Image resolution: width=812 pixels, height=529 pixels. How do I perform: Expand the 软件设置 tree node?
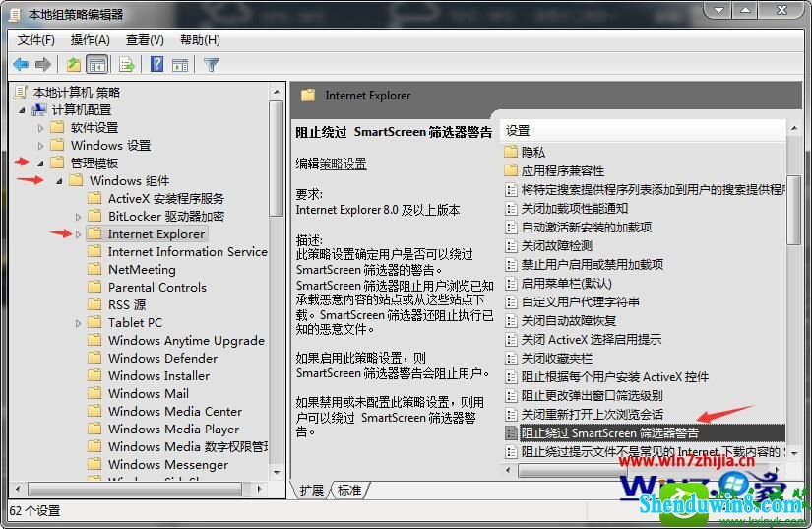40,128
